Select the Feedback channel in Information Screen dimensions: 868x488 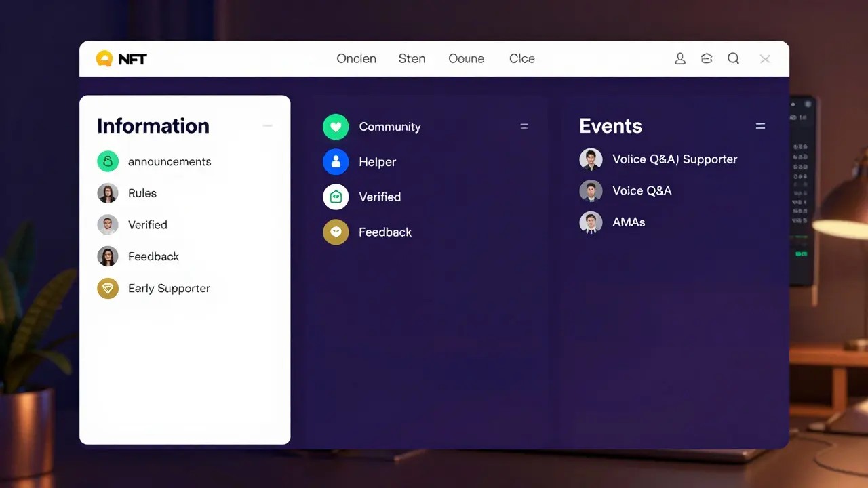[x=153, y=256]
